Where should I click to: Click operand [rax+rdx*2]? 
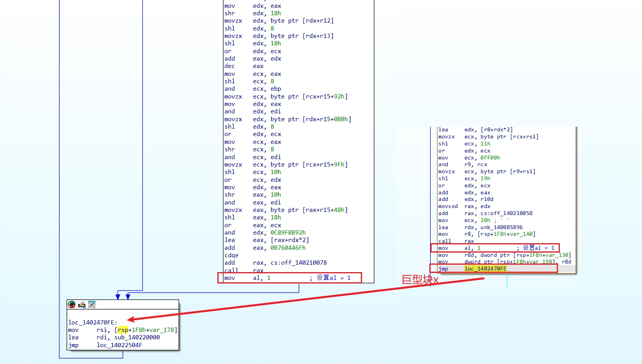290,240
